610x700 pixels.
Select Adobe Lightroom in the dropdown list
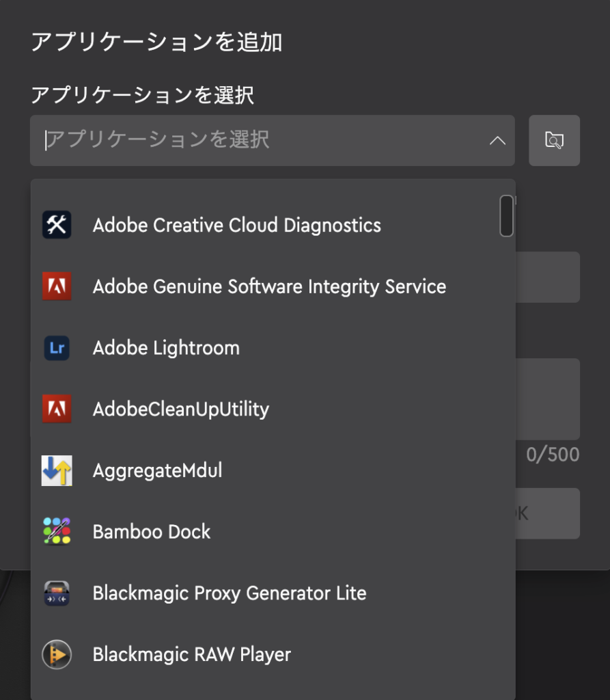pos(273,348)
